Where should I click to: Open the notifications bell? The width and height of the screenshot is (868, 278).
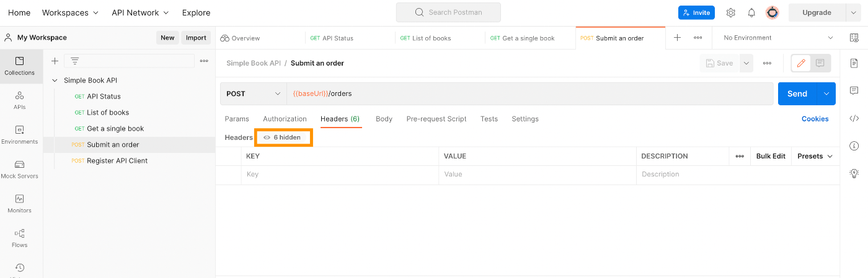[751, 12]
